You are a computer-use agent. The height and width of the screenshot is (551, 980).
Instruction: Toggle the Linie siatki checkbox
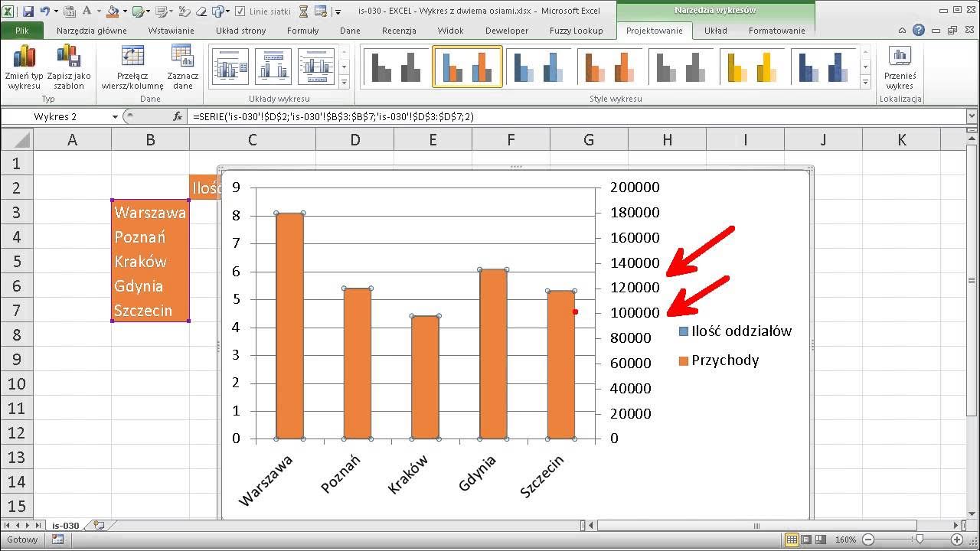pos(240,11)
